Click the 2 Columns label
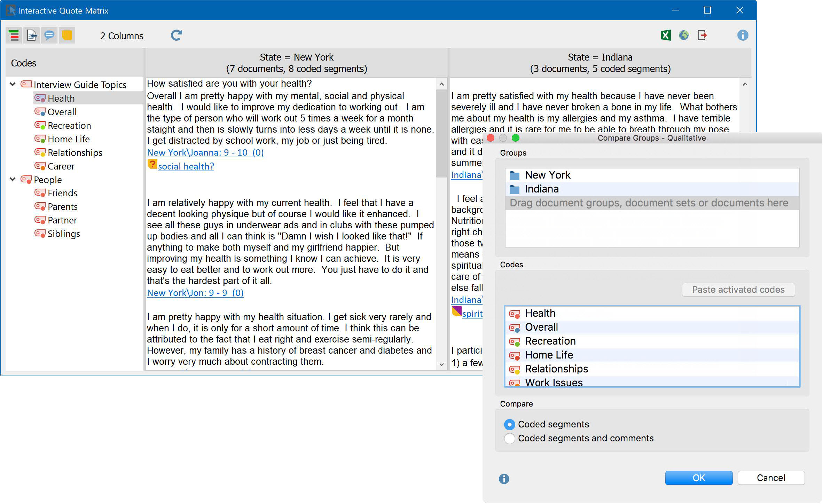Image resolution: width=823 pixels, height=504 pixels. coord(122,36)
